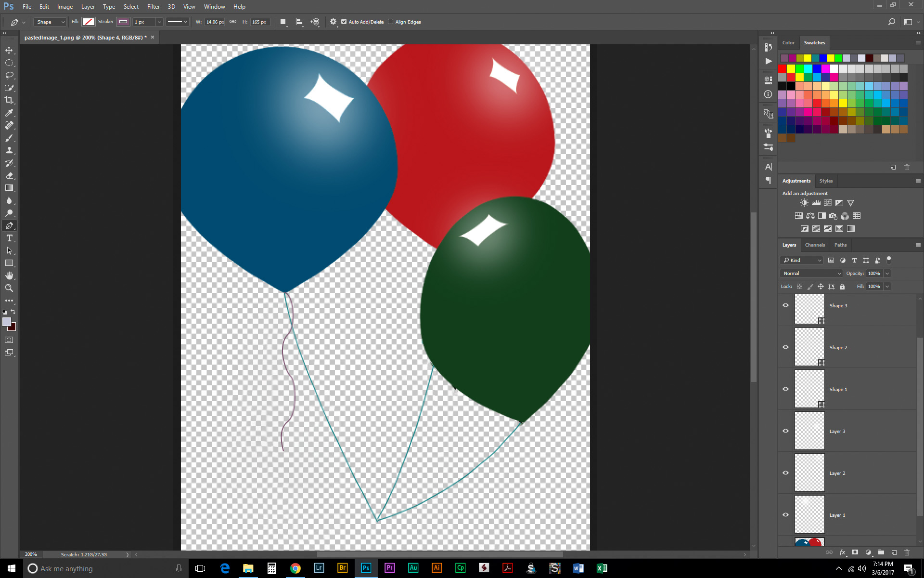Switch to the Channels tab
Viewport: 924px width, 578px height.
point(815,245)
